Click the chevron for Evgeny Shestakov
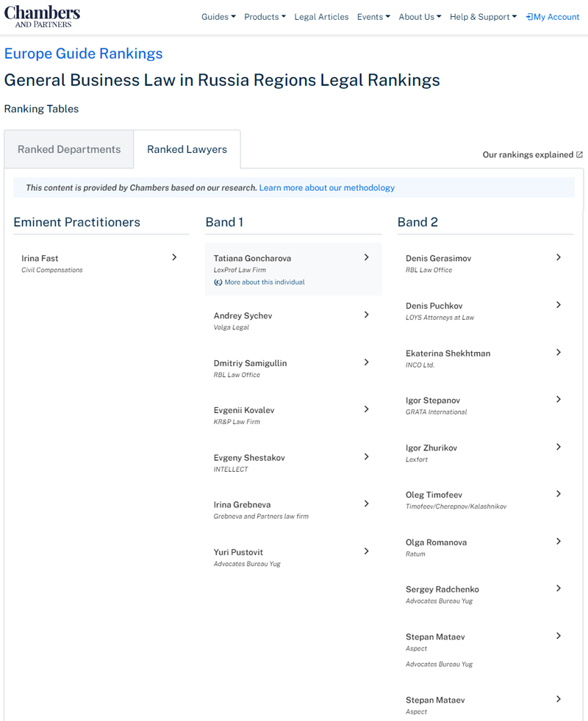The height and width of the screenshot is (721, 588). tap(367, 456)
